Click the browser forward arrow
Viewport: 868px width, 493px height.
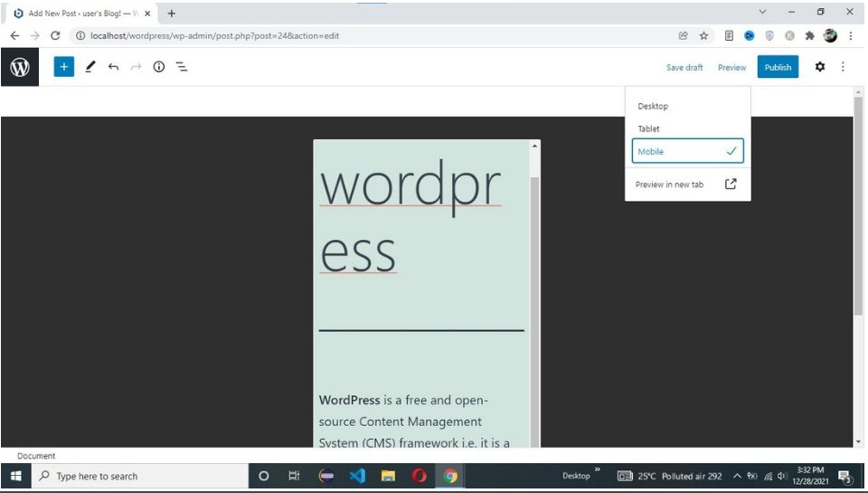35,35
